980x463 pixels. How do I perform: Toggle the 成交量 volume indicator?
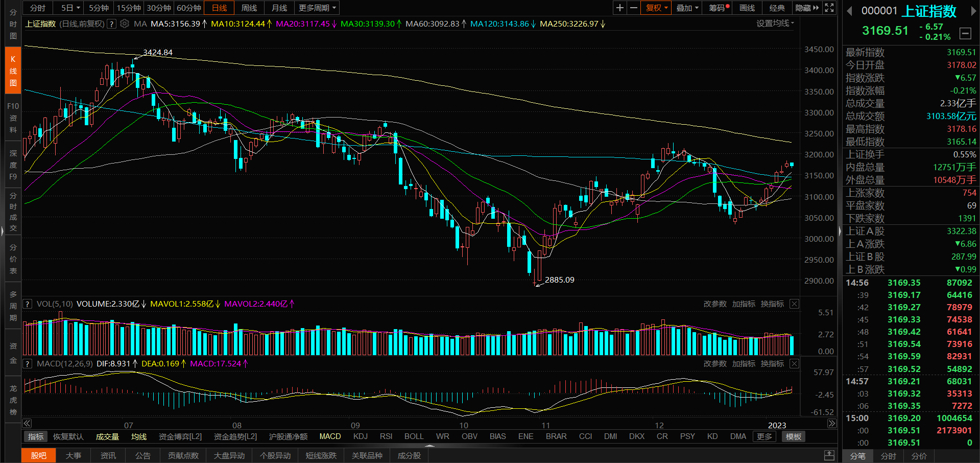click(107, 436)
